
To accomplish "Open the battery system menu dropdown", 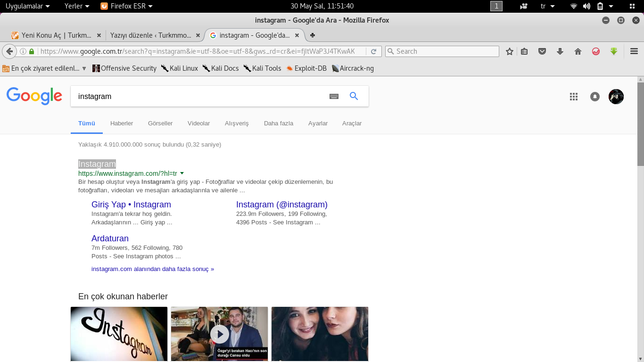I will click(605, 6).
